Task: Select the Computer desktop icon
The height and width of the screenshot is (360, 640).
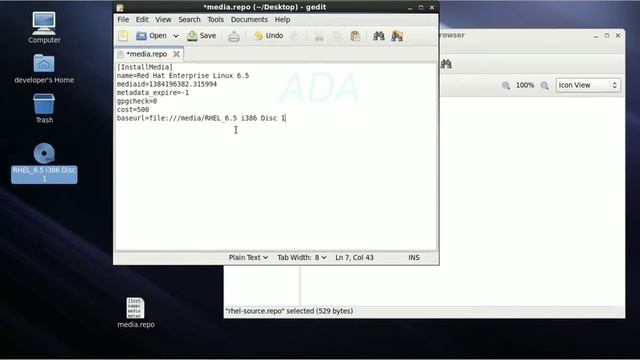Action: pyautogui.click(x=44, y=28)
